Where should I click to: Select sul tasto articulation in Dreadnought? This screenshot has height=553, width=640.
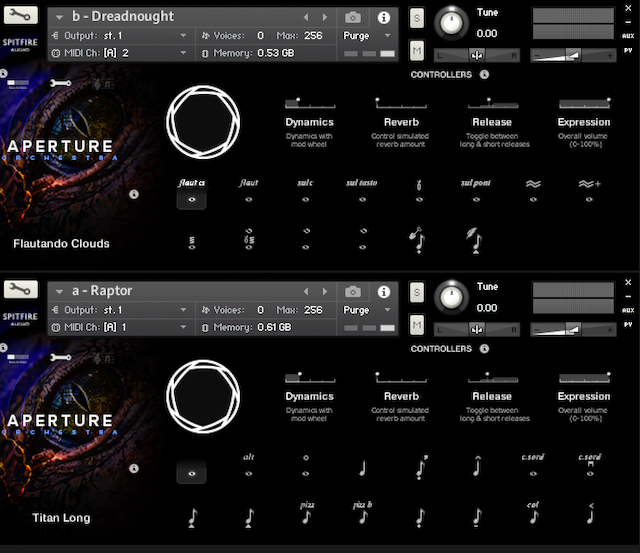click(362, 190)
